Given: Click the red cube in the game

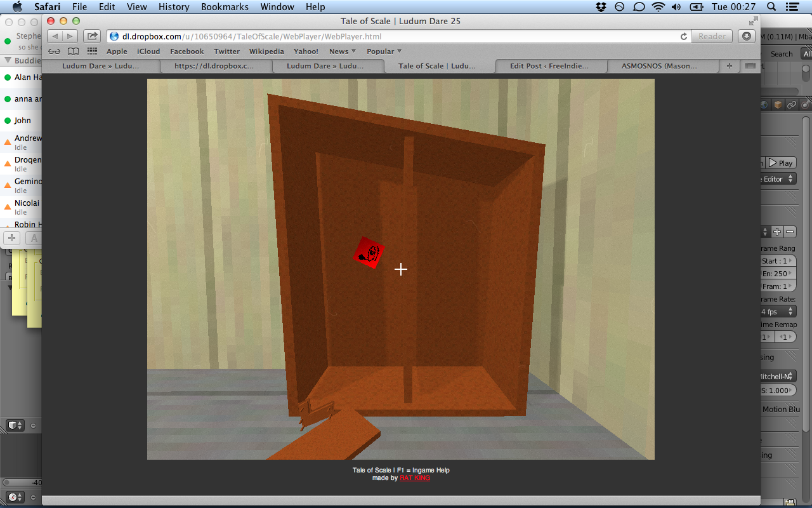Looking at the screenshot, I should [369, 253].
